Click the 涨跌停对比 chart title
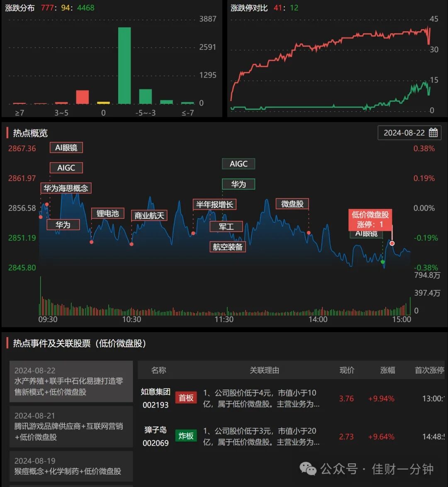Screen dimensions: 448x487 [x=249, y=8]
